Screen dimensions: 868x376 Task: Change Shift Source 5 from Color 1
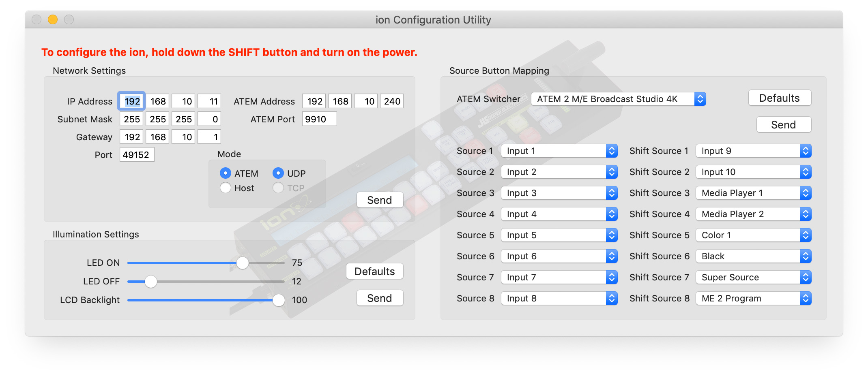(x=754, y=235)
